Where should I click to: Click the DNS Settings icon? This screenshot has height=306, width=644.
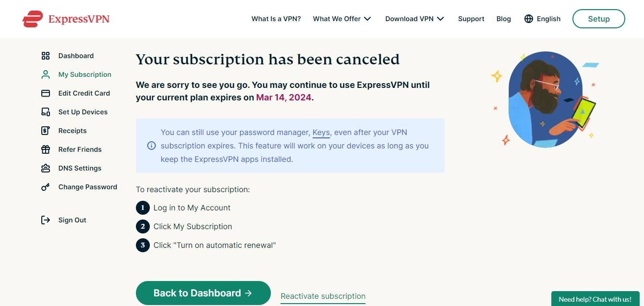pyautogui.click(x=45, y=168)
